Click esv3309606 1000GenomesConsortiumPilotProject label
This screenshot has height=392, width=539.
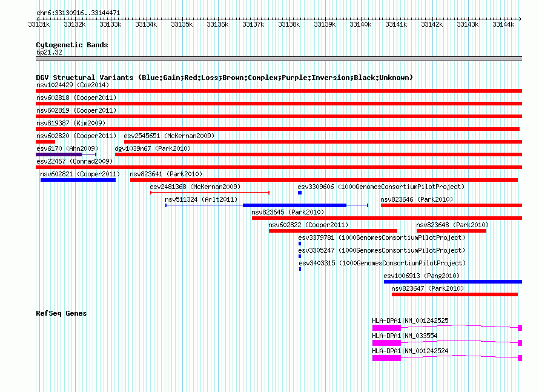point(381,187)
